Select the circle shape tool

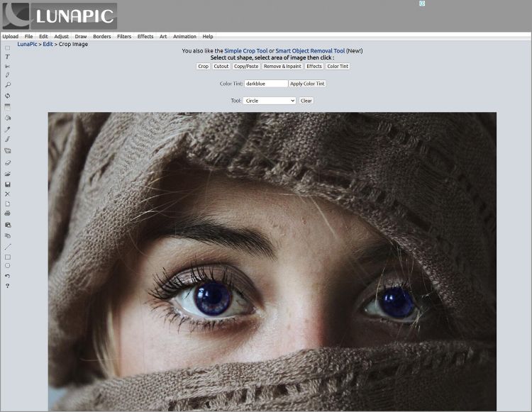click(x=8, y=266)
